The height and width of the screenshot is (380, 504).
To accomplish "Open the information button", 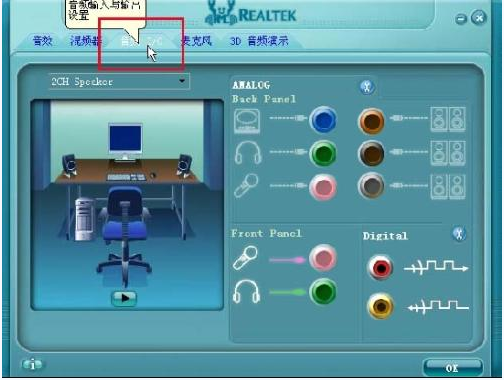I will 33,365.
